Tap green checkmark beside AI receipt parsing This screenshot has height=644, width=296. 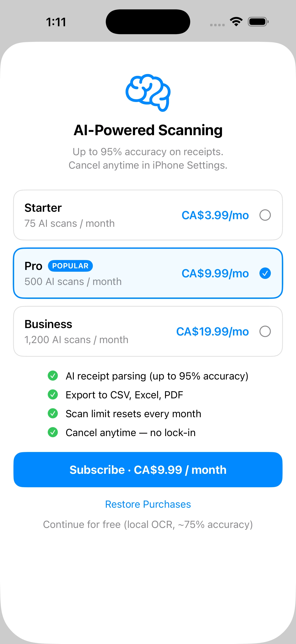click(x=53, y=375)
